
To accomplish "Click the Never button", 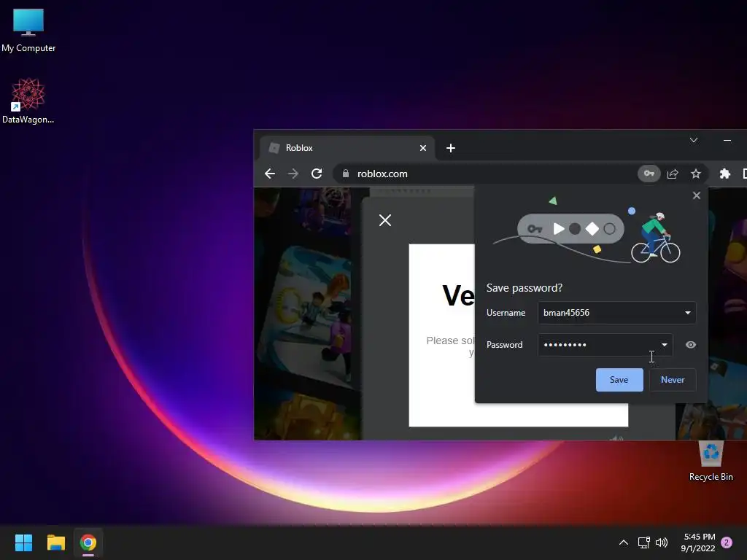I will (673, 380).
